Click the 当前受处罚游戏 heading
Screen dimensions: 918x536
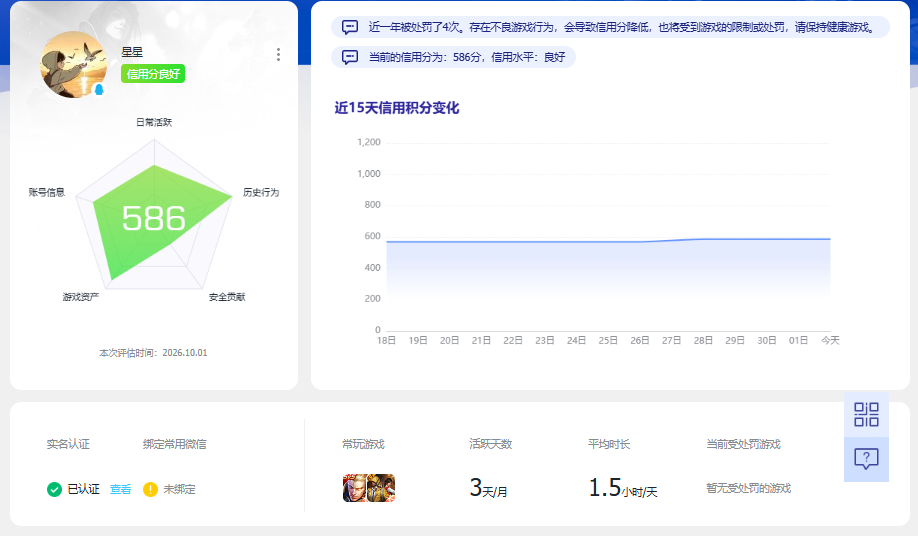tap(744, 444)
